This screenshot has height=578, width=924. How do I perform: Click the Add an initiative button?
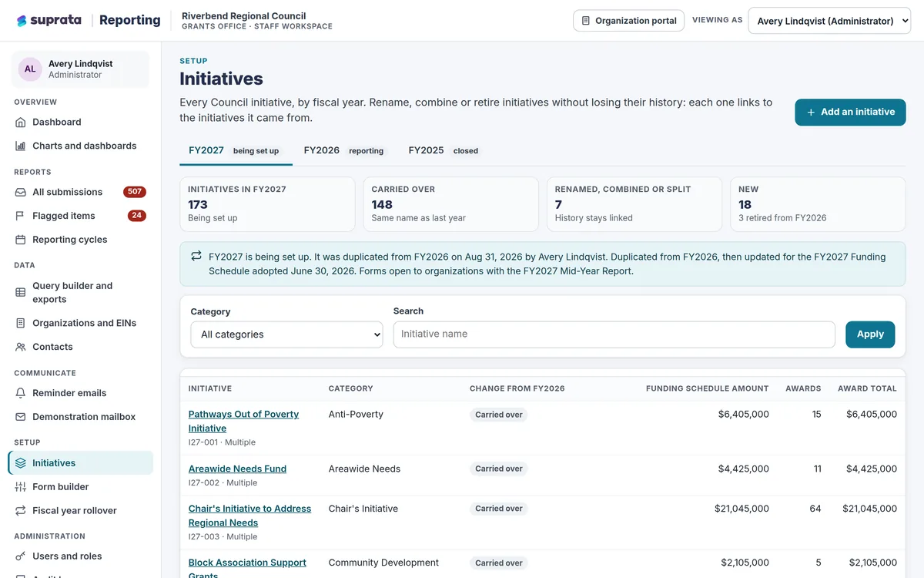pos(850,112)
